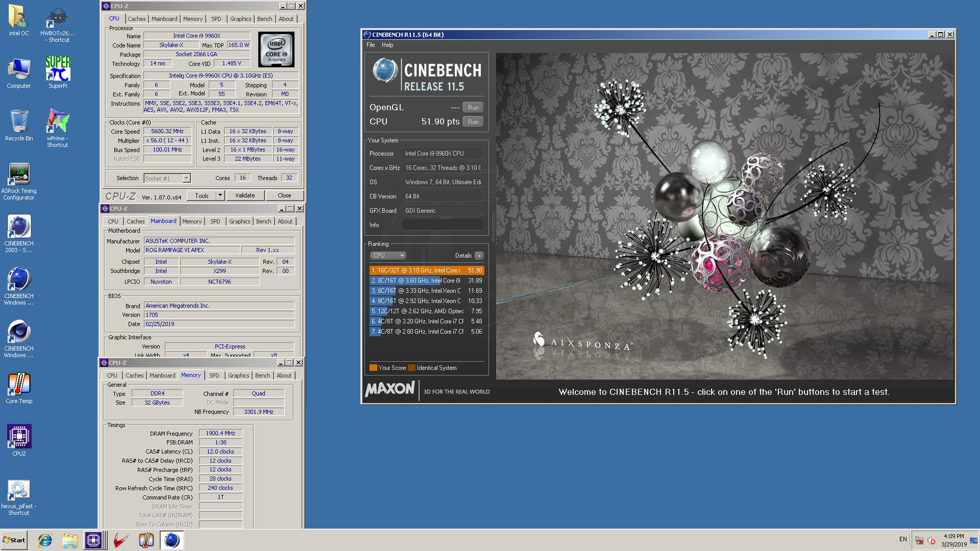Click the volume icon in system tray
Image resolution: width=980 pixels, height=551 pixels.
click(931, 540)
